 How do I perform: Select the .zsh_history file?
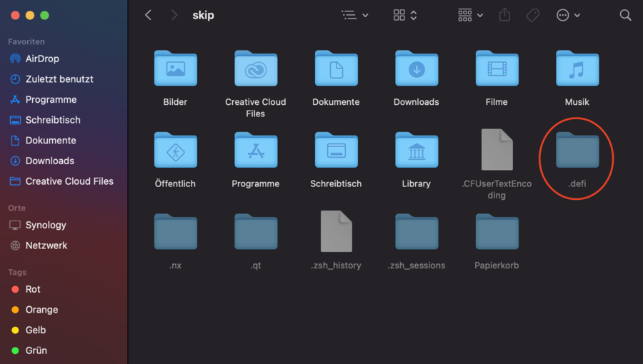(336, 231)
